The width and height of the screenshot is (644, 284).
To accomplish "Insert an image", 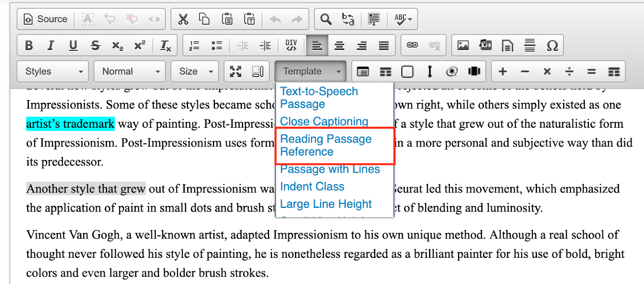I will pos(463,45).
